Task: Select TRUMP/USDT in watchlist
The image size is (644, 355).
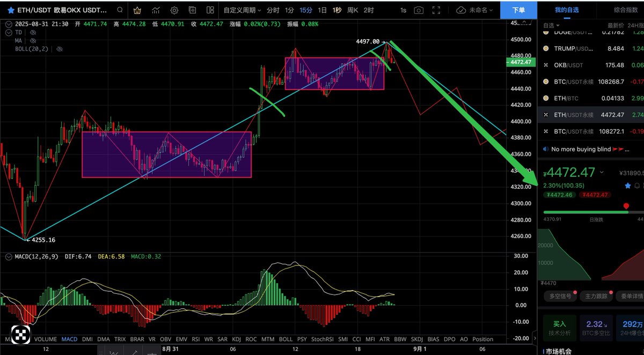Action: (x=590, y=48)
